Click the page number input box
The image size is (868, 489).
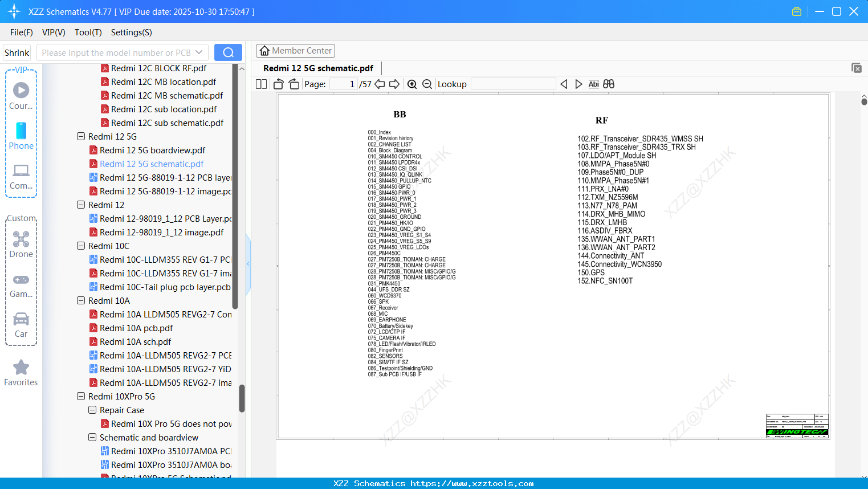(x=343, y=84)
